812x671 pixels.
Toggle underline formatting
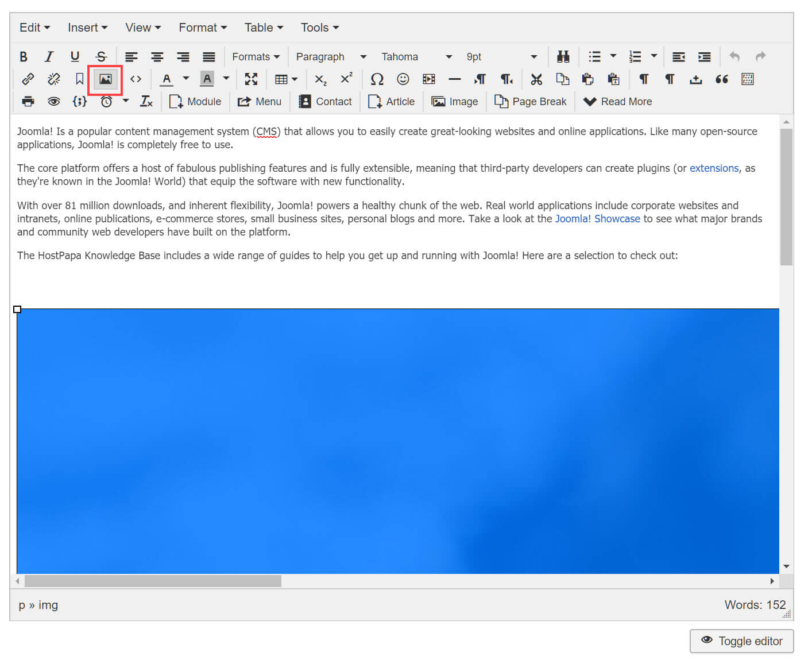pyautogui.click(x=75, y=56)
